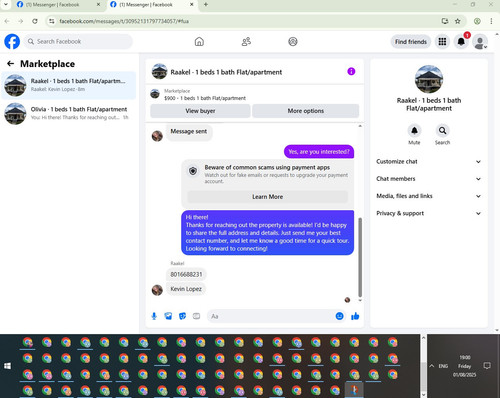This screenshot has height=398, width=500.
Task: Open the account profile avatar menu
Action: [480, 42]
